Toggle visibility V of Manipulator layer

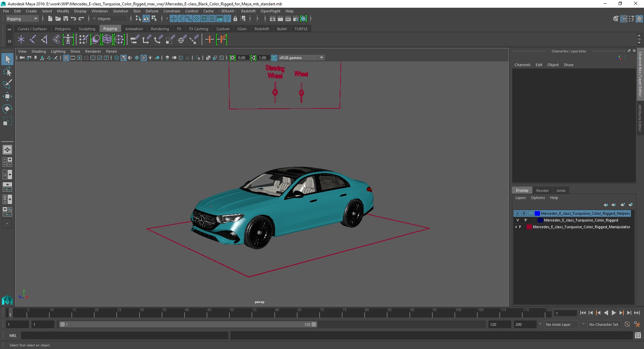tap(516, 227)
